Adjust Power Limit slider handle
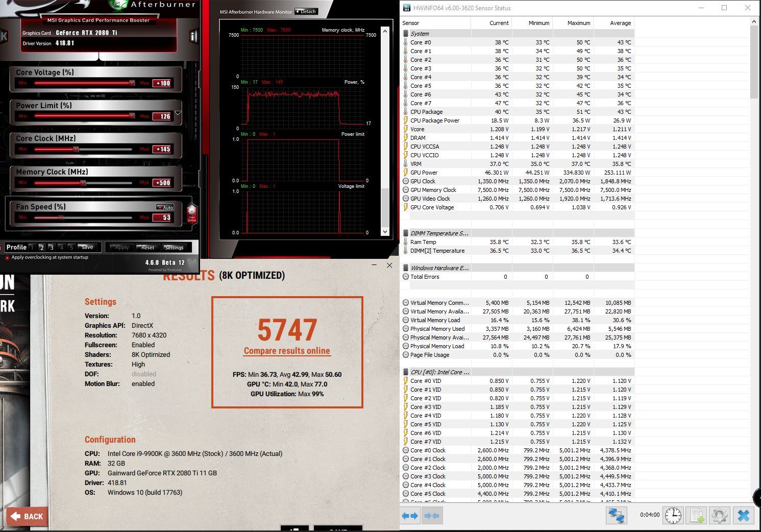The width and height of the screenshot is (761, 532). tap(132, 116)
